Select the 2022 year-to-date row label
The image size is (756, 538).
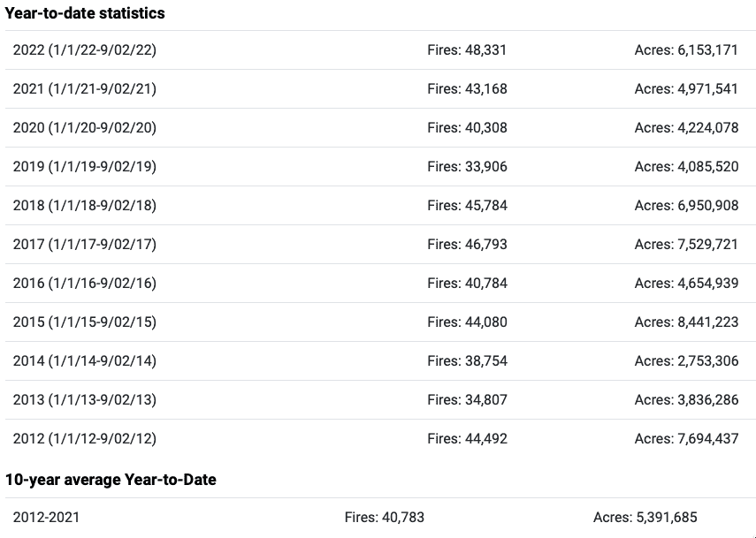[84, 50]
